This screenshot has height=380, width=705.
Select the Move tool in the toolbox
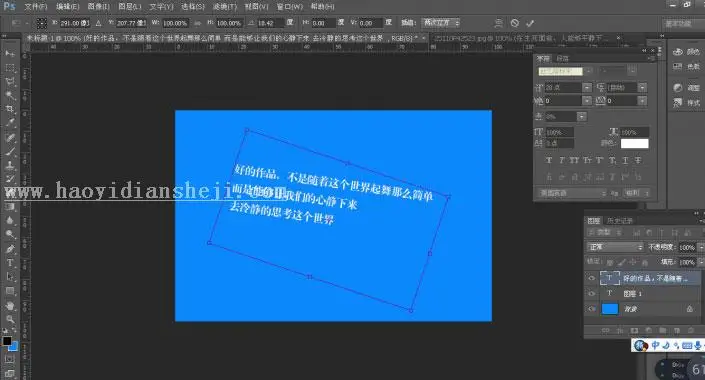[x=10, y=54]
